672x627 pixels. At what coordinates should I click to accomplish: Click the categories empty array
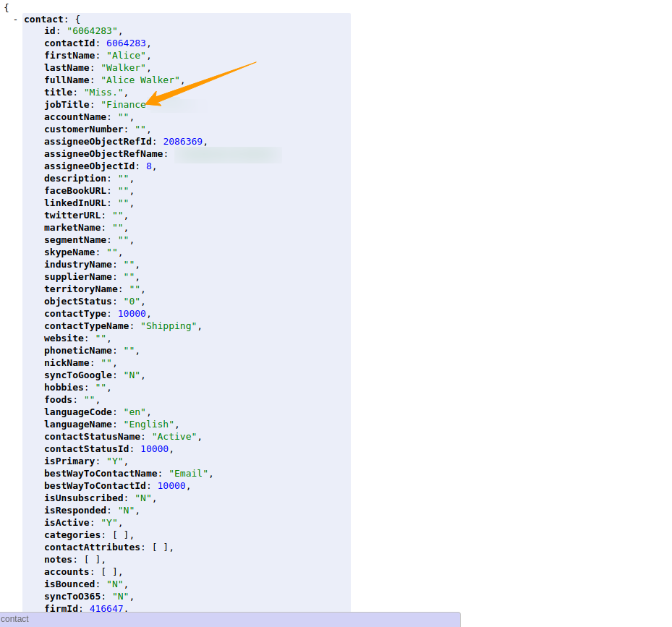coord(120,535)
